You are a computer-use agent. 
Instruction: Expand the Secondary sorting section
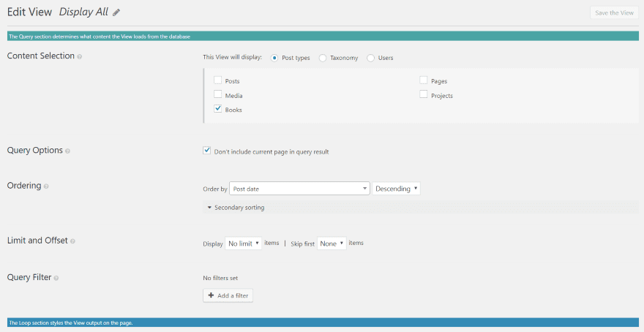(236, 208)
